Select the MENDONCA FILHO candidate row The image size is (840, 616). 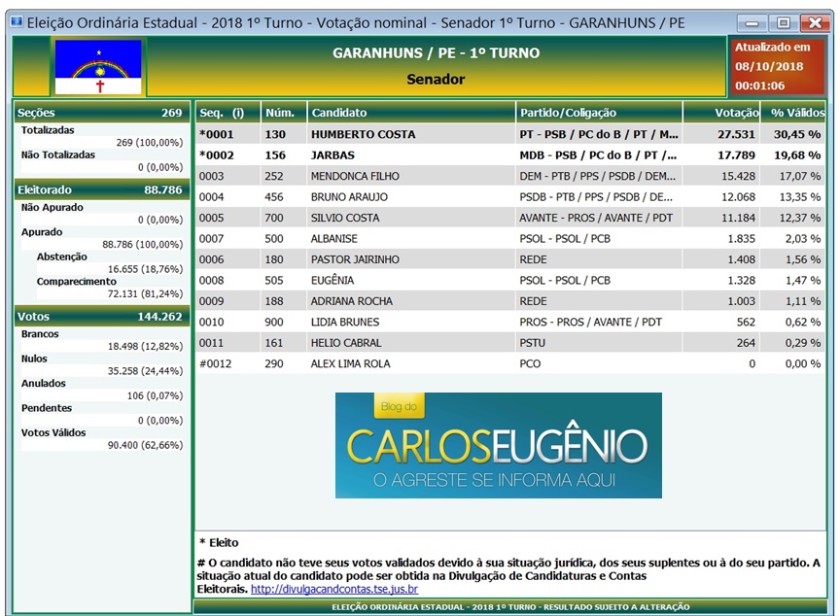coord(510,176)
